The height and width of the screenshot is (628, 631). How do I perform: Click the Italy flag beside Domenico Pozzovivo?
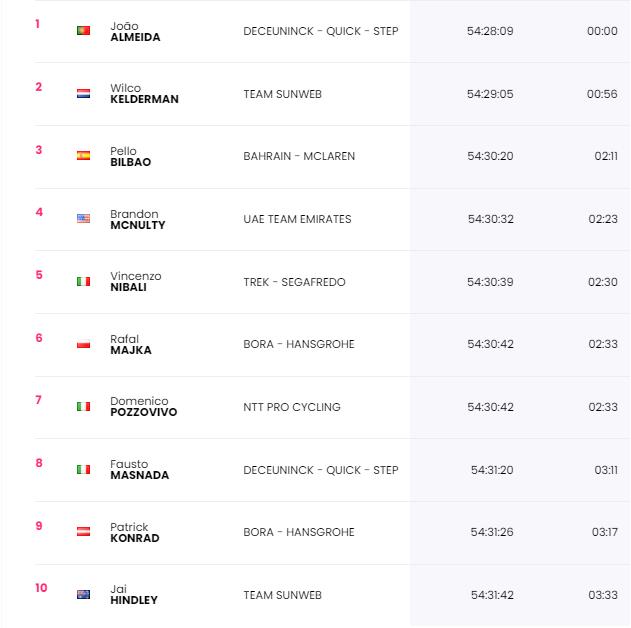click(x=83, y=406)
